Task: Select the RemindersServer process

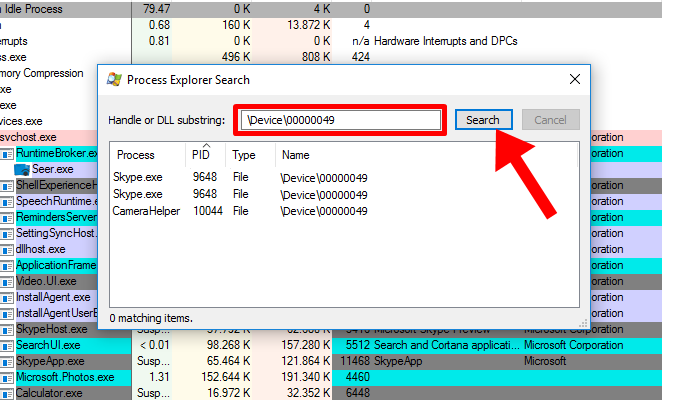Action: 56,217
